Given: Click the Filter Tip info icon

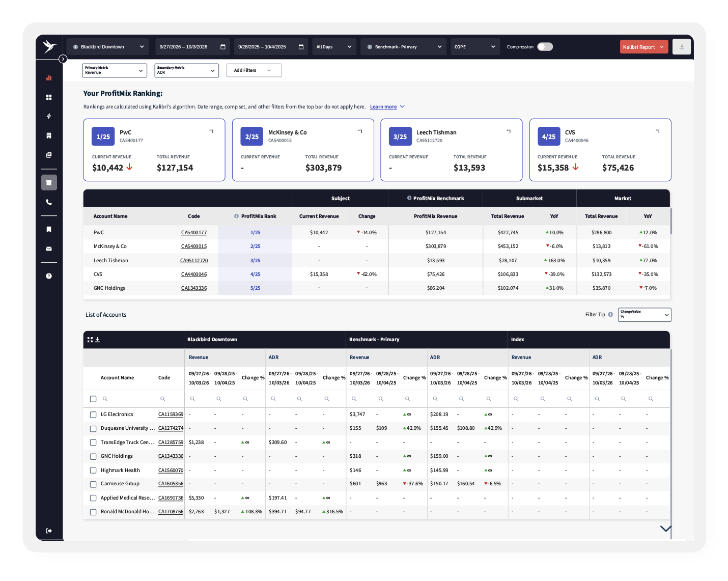Looking at the screenshot, I should point(610,315).
